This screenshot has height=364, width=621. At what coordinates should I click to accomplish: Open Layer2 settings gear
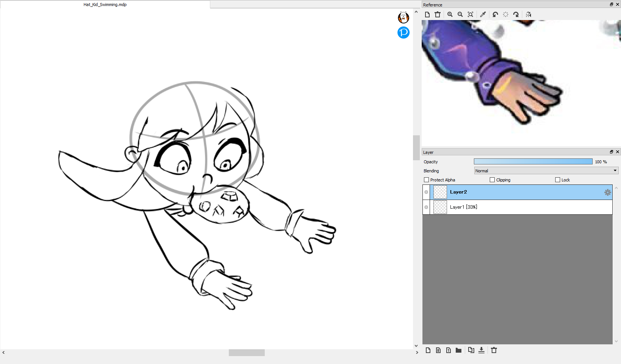[x=608, y=192]
